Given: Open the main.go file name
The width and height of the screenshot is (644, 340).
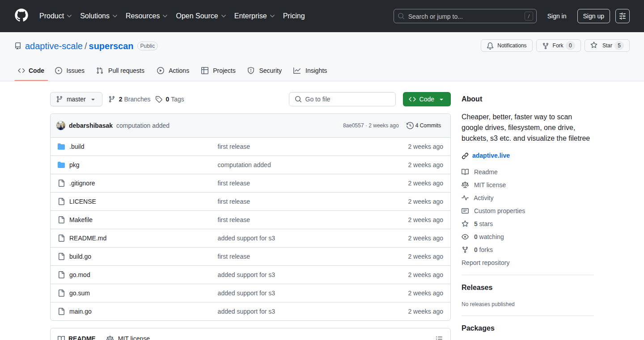Looking at the screenshot, I should (x=80, y=311).
